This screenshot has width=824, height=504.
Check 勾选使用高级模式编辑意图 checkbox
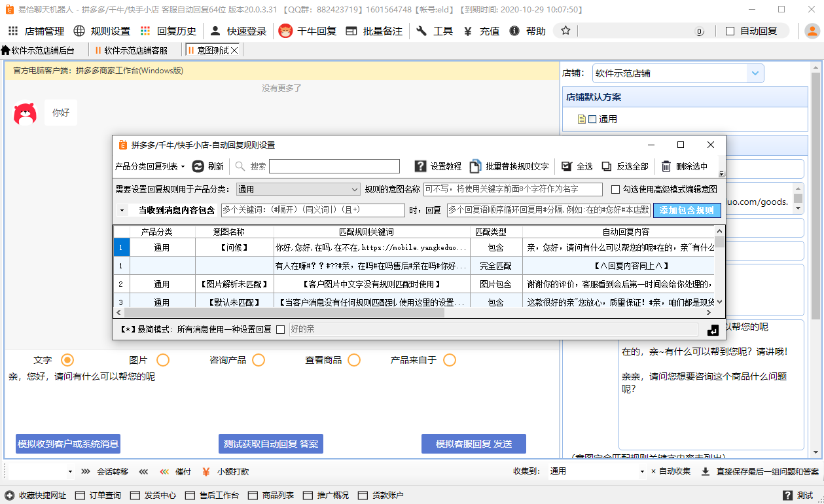615,189
